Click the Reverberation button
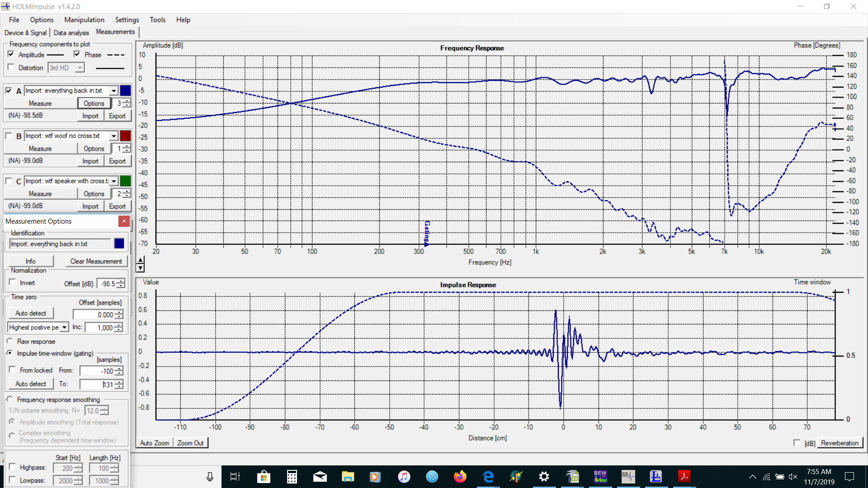The width and height of the screenshot is (868, 488). (x=840, y=443)
